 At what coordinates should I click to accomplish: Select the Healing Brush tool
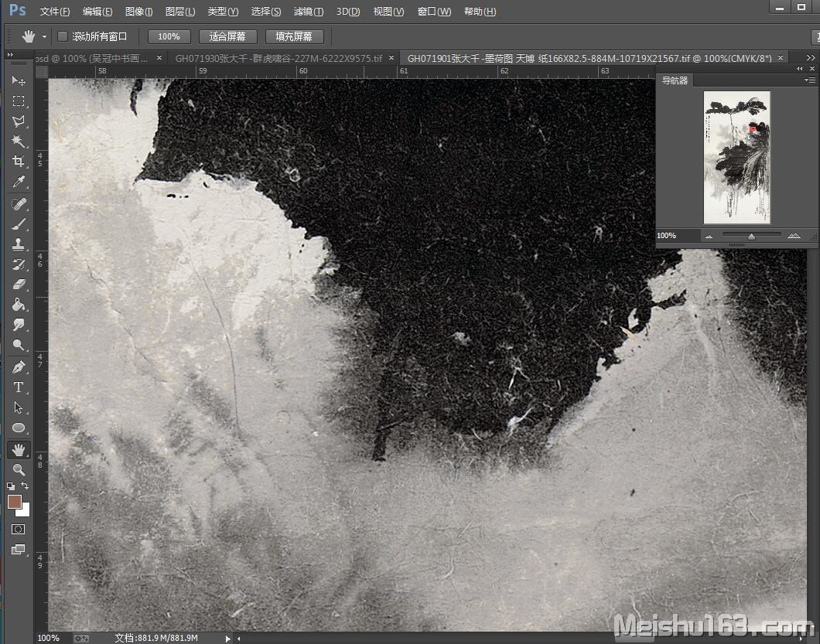click(x=19, y=204)
